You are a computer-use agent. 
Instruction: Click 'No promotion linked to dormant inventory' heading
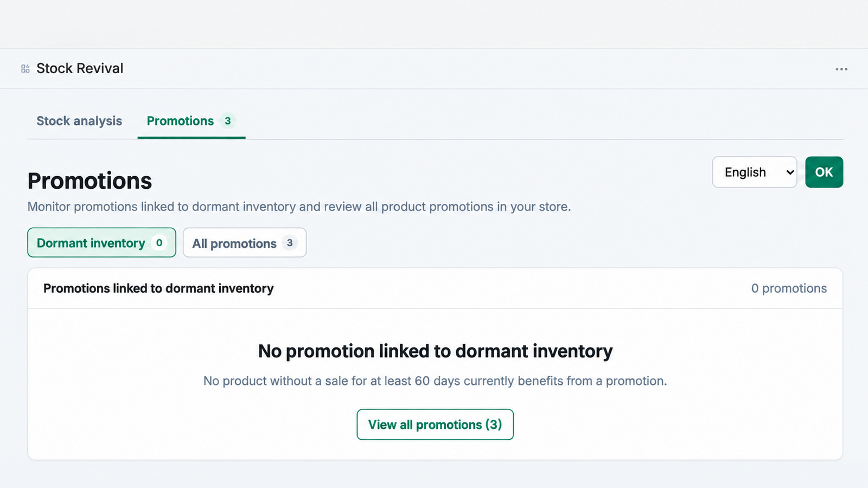(435, 351)
